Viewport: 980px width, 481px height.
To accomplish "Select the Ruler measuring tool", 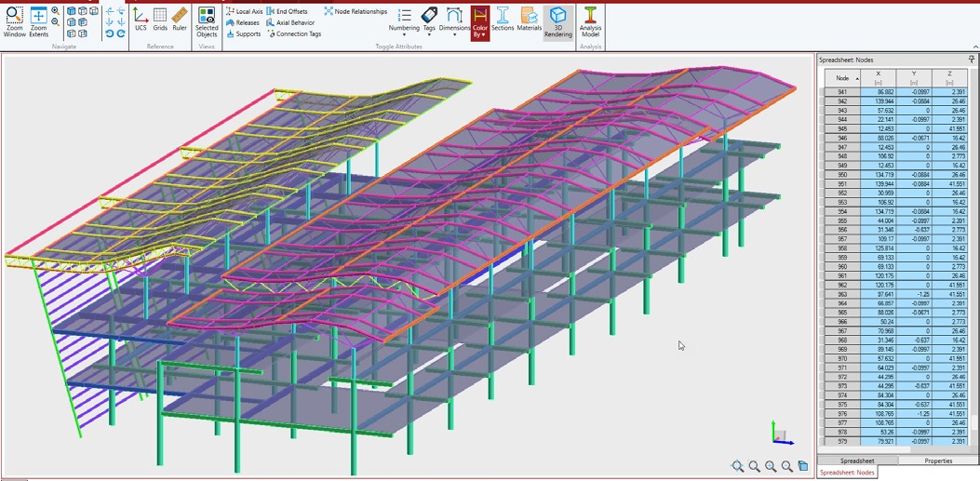I will 180,20.
